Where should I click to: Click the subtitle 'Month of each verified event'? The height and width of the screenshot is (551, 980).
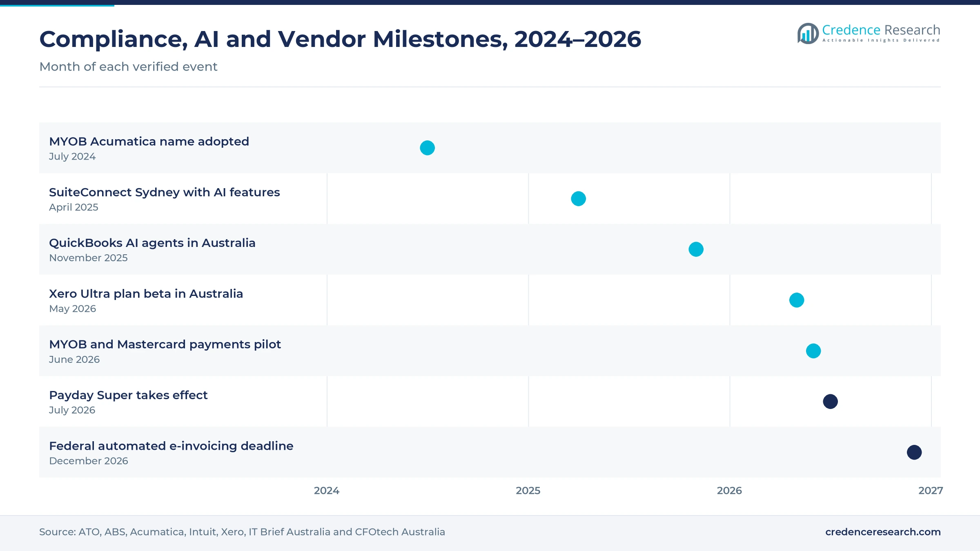[128, 67]
